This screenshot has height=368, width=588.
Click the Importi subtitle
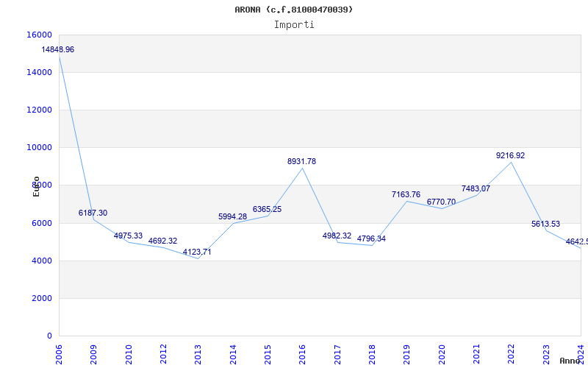pos(294,25)
